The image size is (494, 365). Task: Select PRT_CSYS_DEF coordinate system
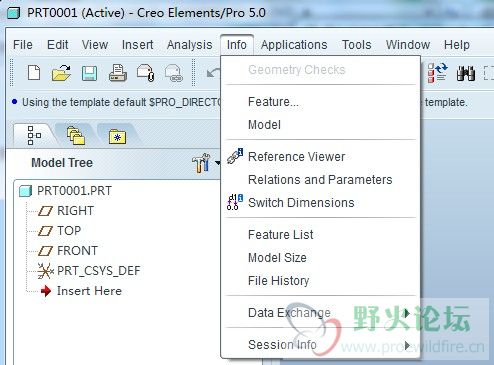(99, 271)
